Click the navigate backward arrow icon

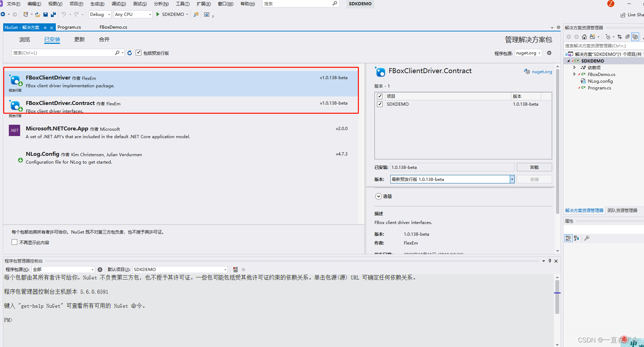click(3, 14)
